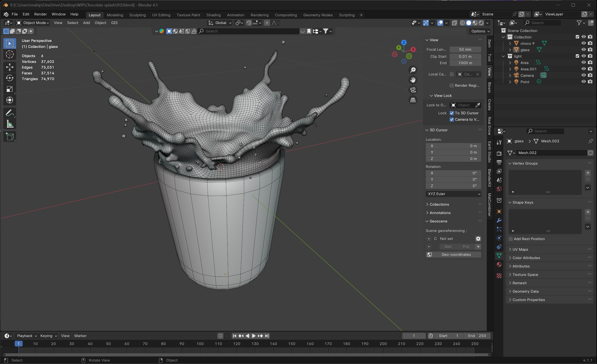This screenshot has height=364, width=597.
Task: Enable the Render Region checkbox
Action: coord(452,85)
